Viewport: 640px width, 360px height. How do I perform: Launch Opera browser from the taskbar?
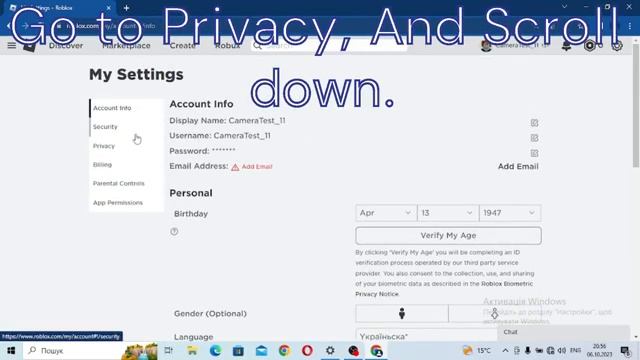pyautogui.click(x=307, y=351)
